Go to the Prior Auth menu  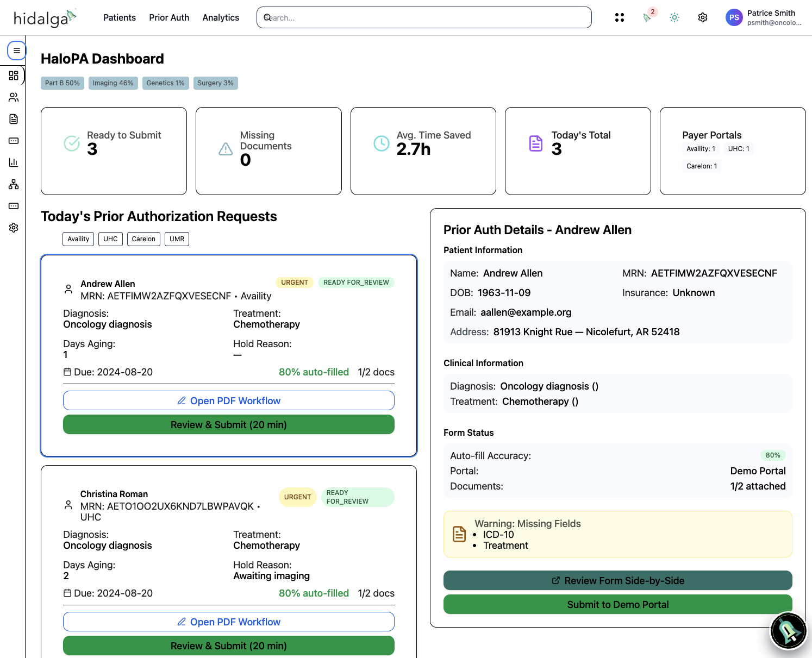coord(169,17)
